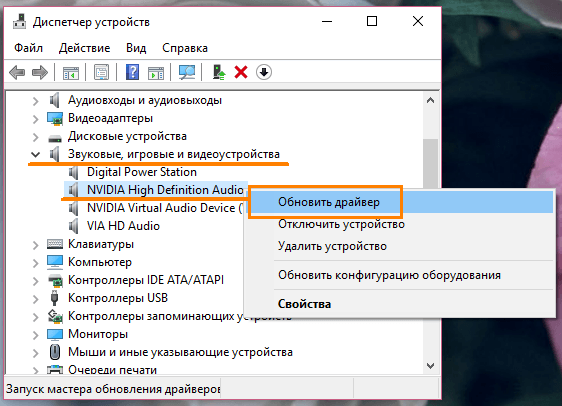Viewport: 562px width, 406px height.
Task: Click the Device Manager title bar icon
Action: click(19, 22)
